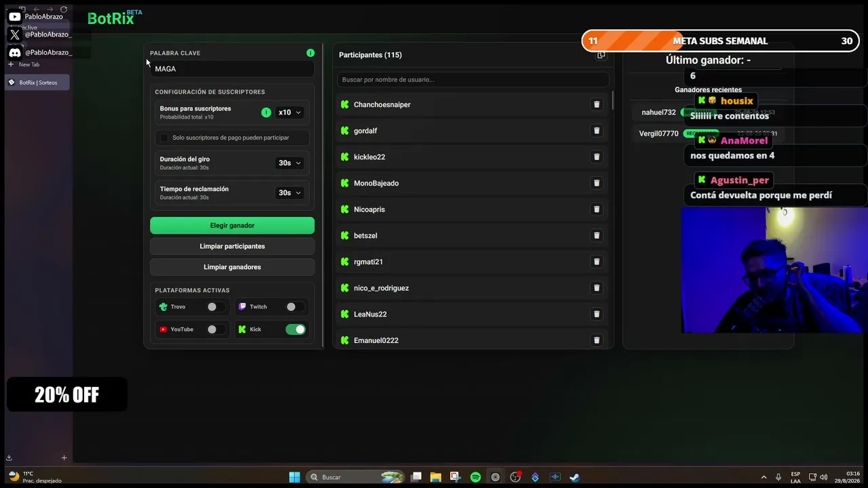Delete participant Chanchoesnaiper with trash icon
The height and width of the screenshot is (488, 868).
[x=597, y=104]
